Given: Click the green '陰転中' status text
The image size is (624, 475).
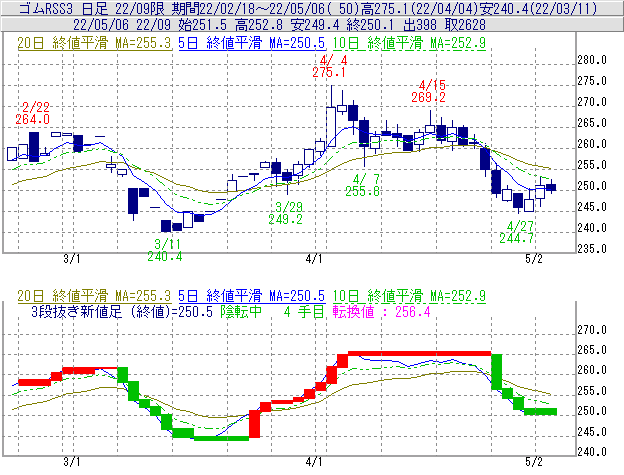Looking at the screenshot, I should pos(242,312).
